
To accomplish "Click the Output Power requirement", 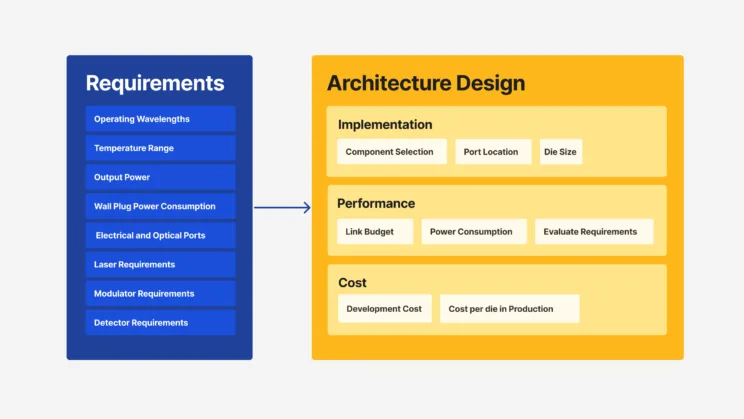I will click(x=160, y=177).
